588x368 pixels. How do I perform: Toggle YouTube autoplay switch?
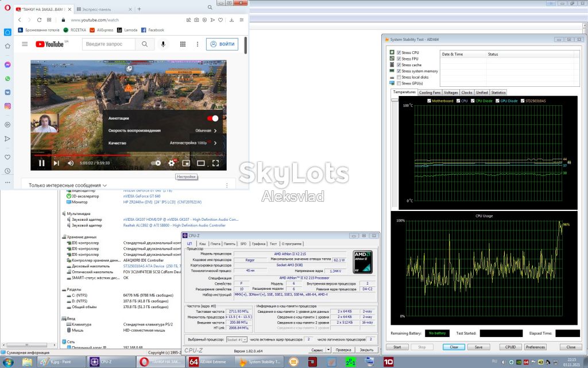pos(156,163)
